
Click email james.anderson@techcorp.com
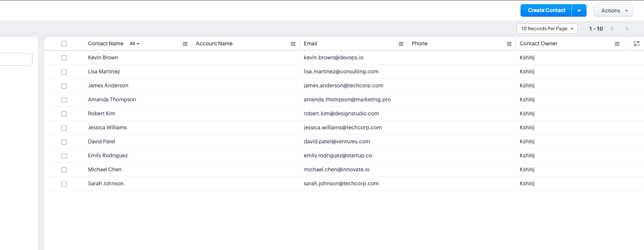click(x=343, y=85)
